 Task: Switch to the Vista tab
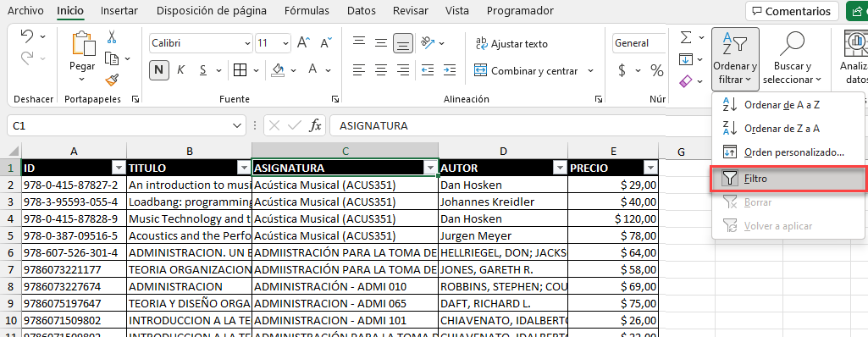pos(457,10)
